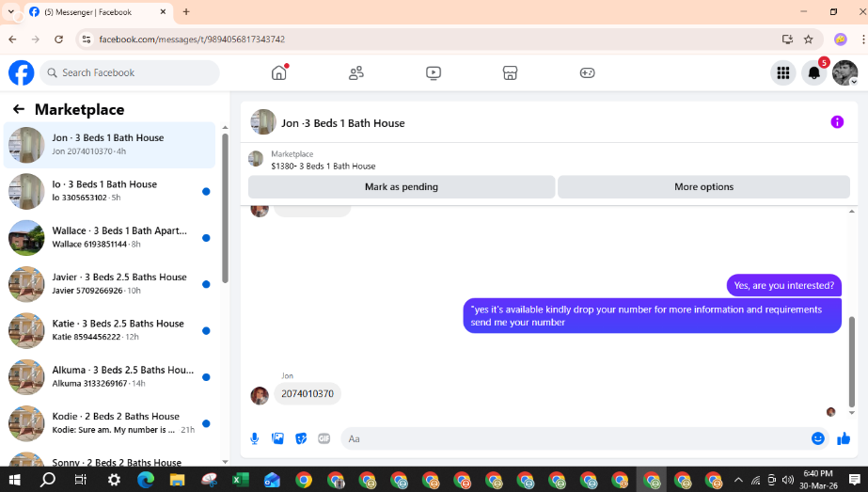
Task: Click Jon's avatar beside 2074010370 message
Action: [260, 396]
